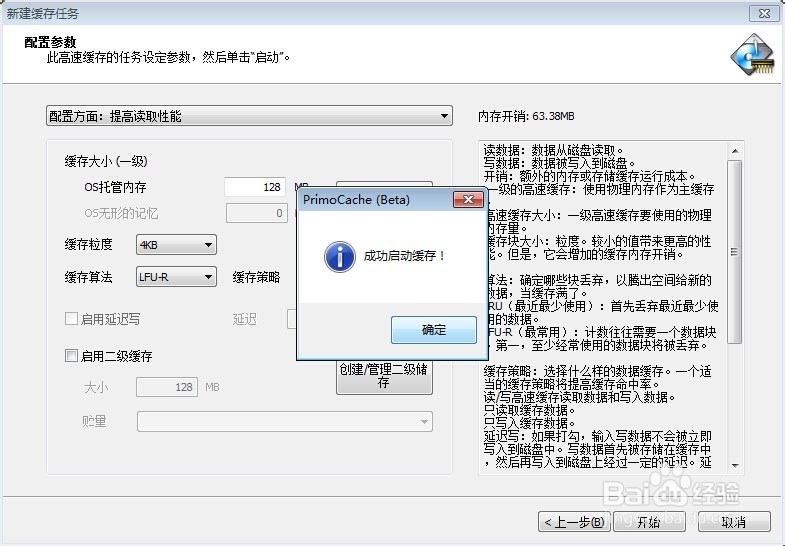Click the blue information icon in dialog

click(x=340, y=257)
